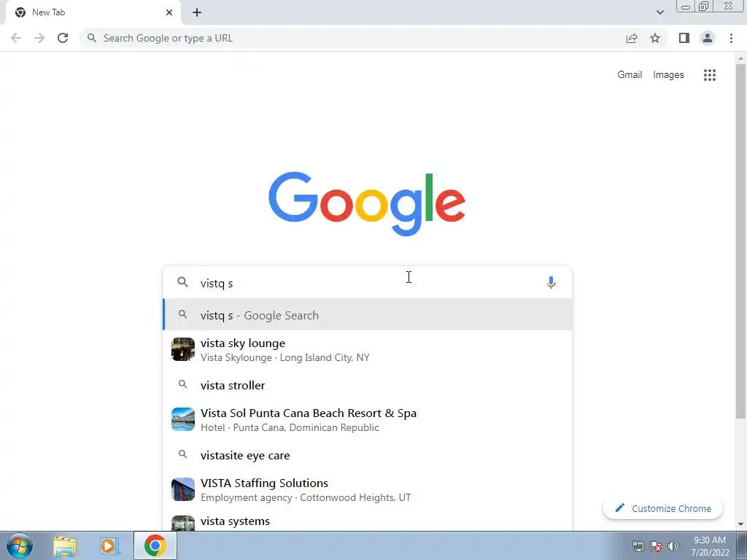Open Chrome three-dot menu

tap(731, 38)
